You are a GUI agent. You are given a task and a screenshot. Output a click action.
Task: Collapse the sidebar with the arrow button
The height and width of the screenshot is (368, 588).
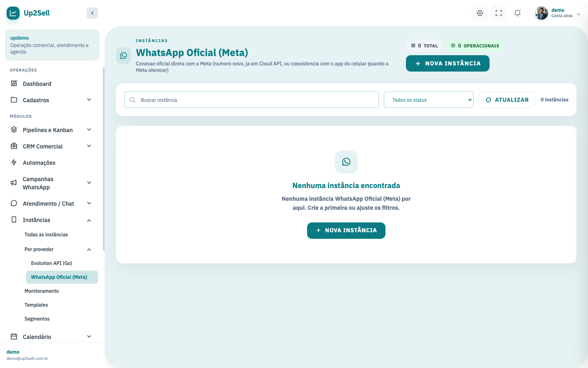[92, 13]
